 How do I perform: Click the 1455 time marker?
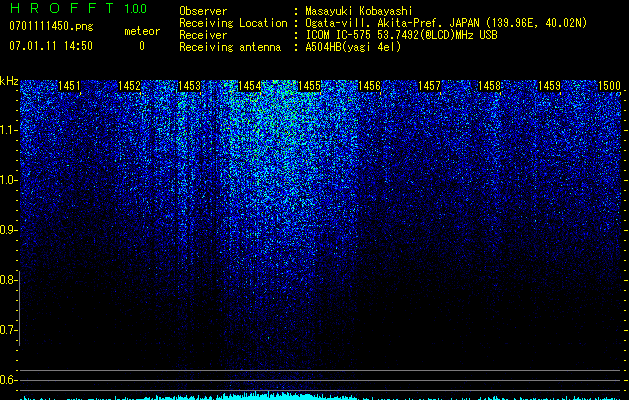click(309, 86)
